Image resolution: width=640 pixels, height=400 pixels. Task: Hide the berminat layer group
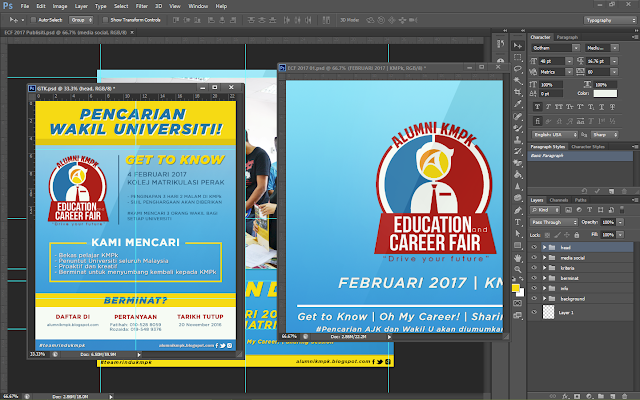tap(534, 278)
